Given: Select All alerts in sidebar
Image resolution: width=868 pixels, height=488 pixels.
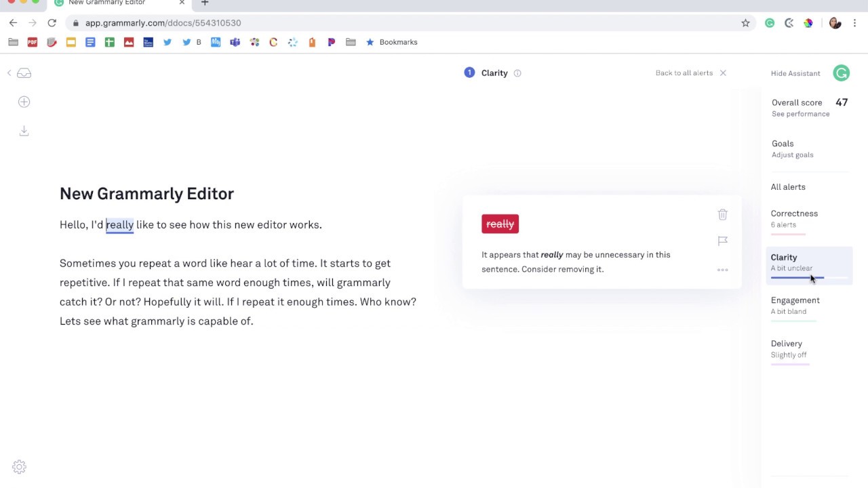Looking at the screenshot, I should click(788, 187).
